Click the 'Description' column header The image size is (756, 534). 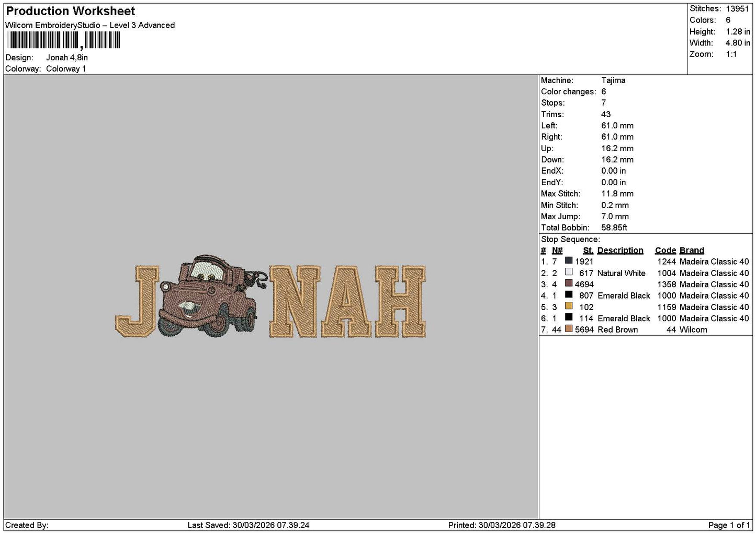620,251
